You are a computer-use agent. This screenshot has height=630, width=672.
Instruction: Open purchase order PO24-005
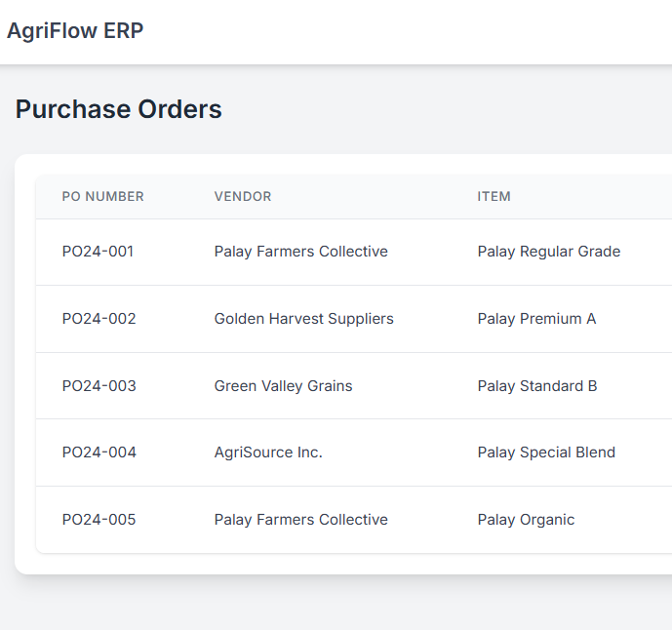[99, 520]
